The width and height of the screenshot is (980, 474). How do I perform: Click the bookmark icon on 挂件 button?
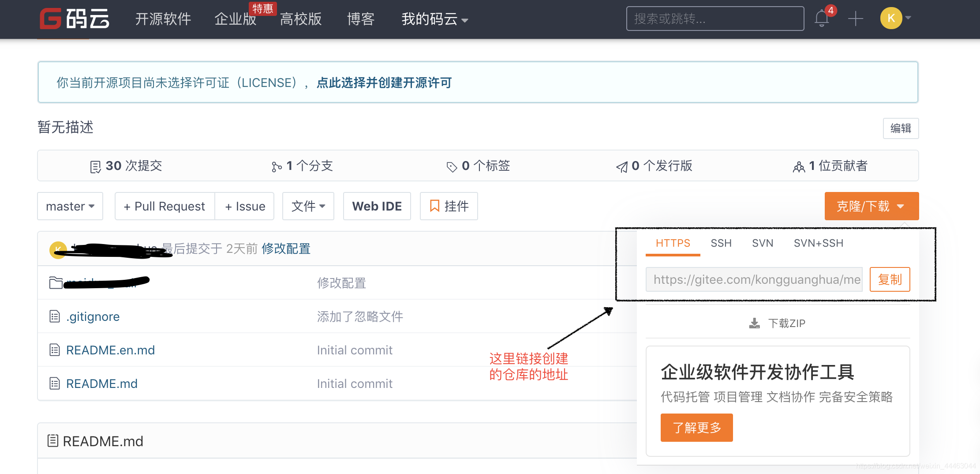(434, 206)
